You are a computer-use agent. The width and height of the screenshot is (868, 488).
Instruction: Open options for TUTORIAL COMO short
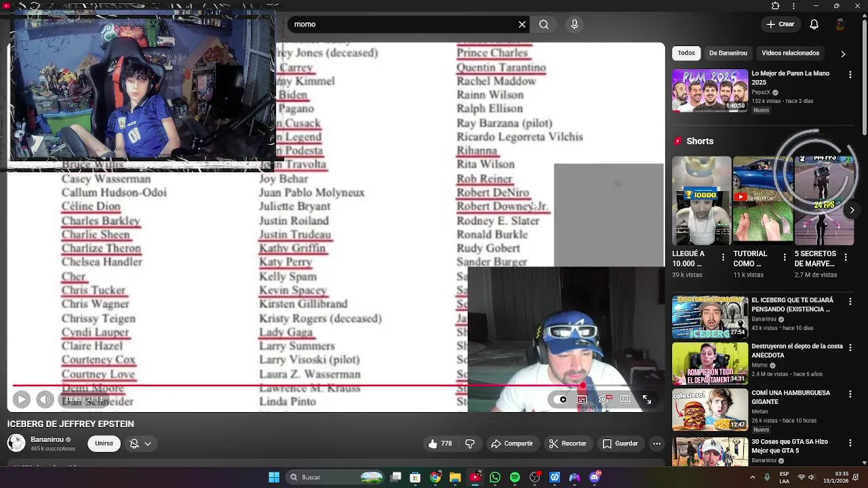[x=784, y=258]
